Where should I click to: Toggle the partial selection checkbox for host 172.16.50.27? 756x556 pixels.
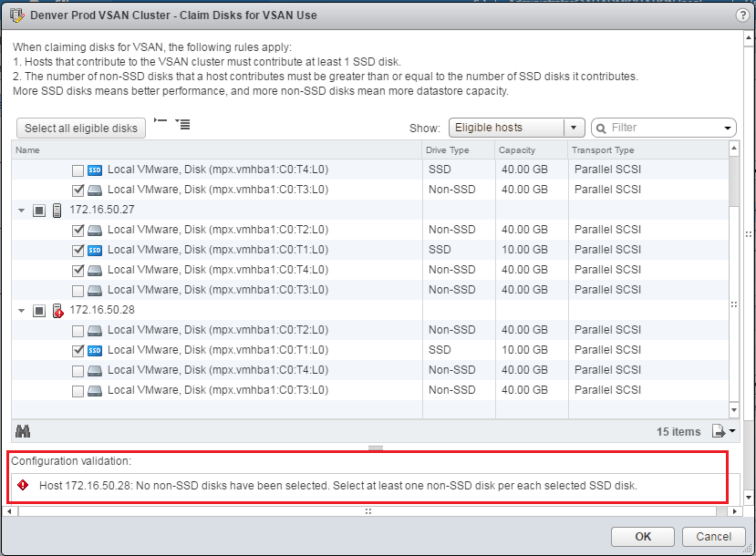tap(38, 210)
